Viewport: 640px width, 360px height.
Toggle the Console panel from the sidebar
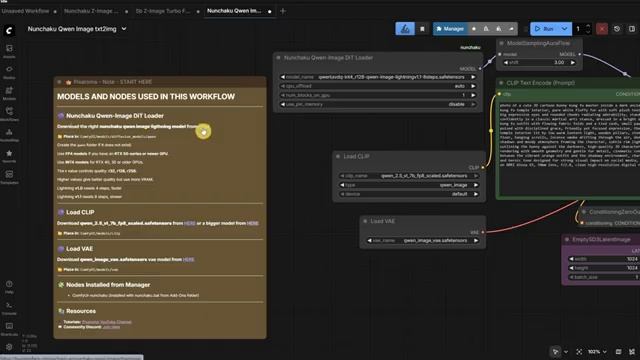9,308
